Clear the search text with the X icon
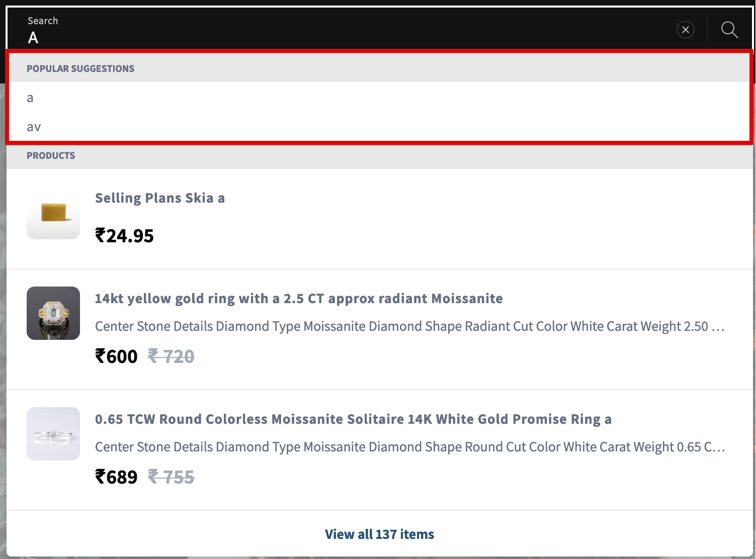This screenshot has width=756, height=559. [x=685, y=30]
